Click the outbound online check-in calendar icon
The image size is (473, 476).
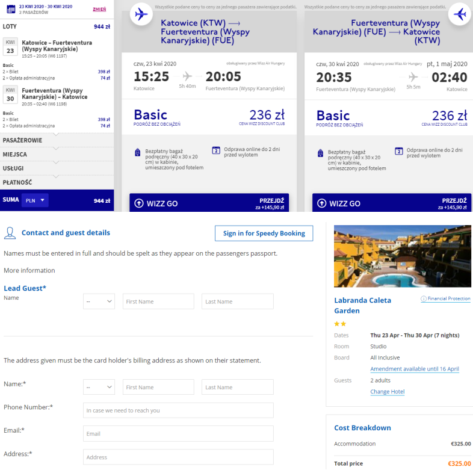(x=216, y=150)
